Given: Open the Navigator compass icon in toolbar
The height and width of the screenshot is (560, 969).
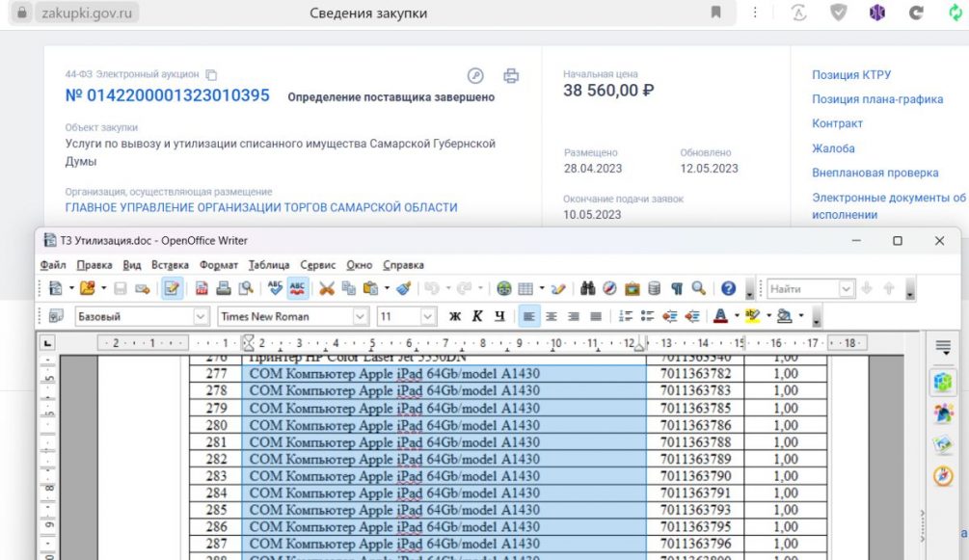Looking at the screenshot, I should click(609, 288).
